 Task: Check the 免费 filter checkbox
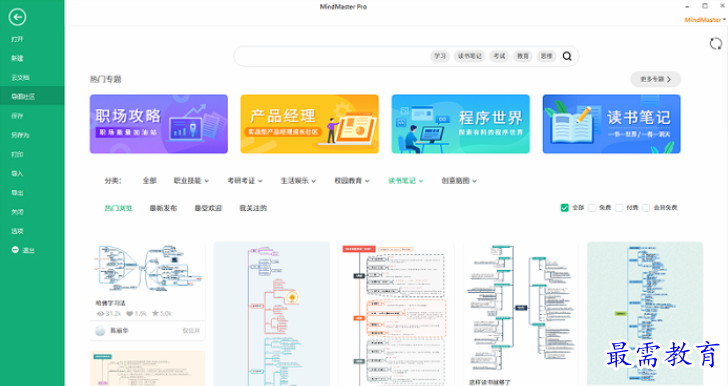592,208
